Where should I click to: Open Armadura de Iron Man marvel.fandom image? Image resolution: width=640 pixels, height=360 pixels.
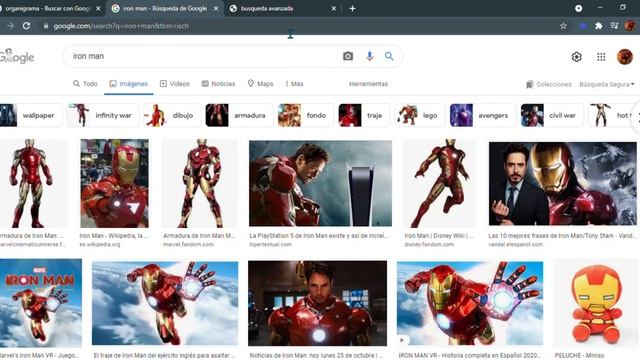point(200,183)
